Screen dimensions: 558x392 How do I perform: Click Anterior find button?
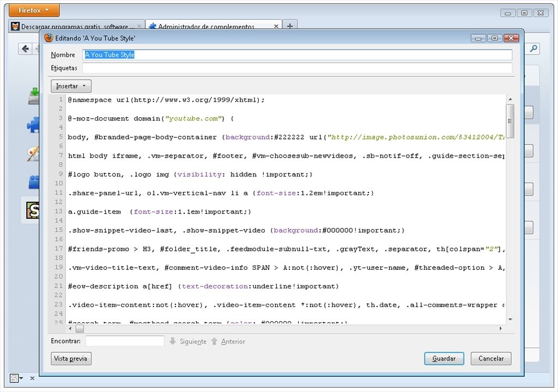click(x=228, y=341)
